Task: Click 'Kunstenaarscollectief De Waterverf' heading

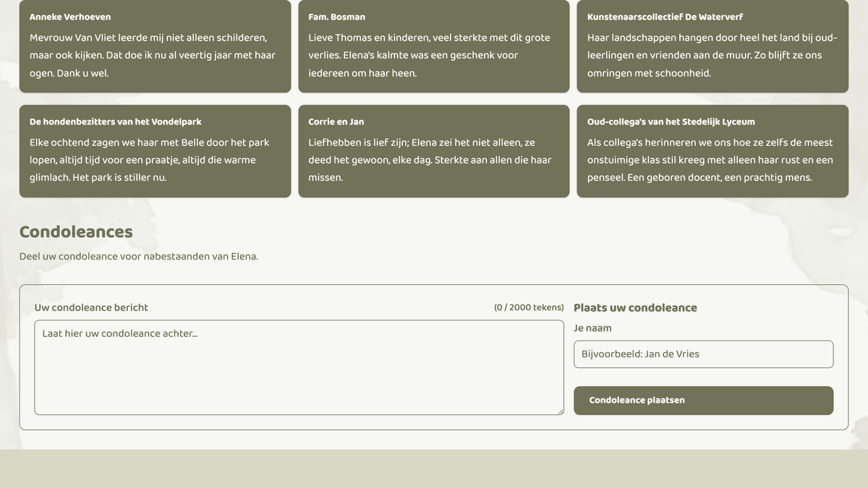Action: (x=665, y=17)
